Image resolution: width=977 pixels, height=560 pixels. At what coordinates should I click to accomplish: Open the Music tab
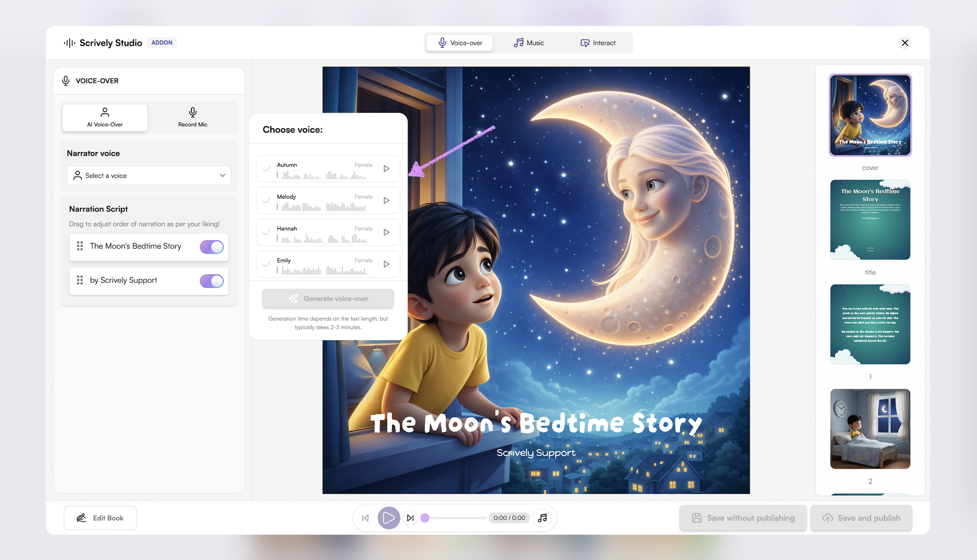529,43
